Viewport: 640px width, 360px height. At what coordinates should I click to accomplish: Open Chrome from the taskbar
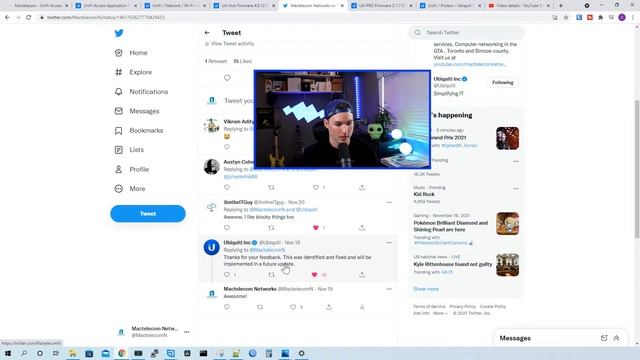click(x=122, y=353)
